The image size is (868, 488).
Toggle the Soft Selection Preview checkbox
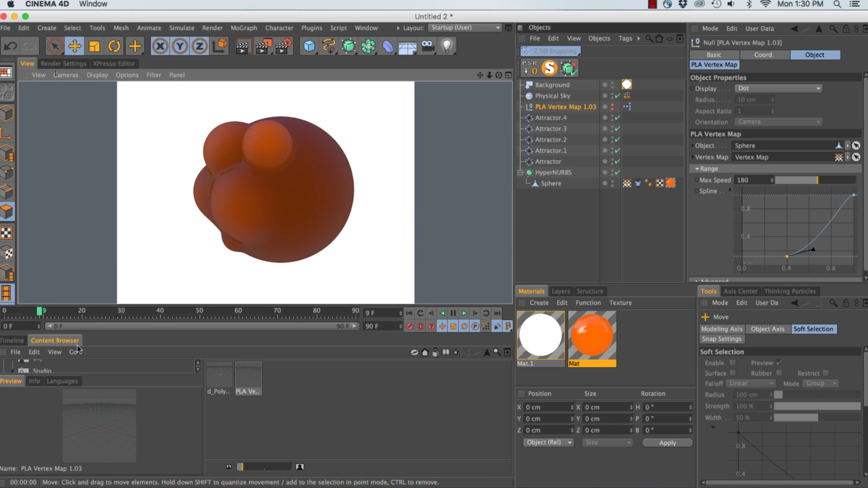(779, 363)
